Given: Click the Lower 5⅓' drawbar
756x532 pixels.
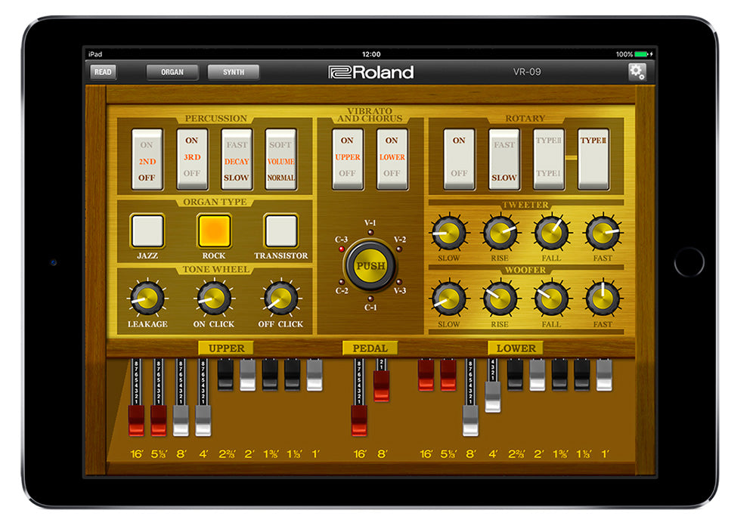Looking at the screenshot, I should 448,374.
